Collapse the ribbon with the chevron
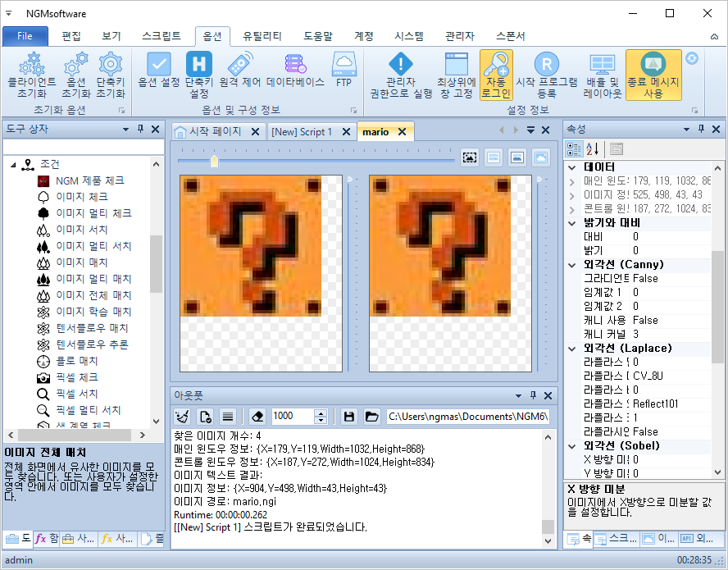Image resolution: width=728 pixels, height=570 pixels. point(715,37)
